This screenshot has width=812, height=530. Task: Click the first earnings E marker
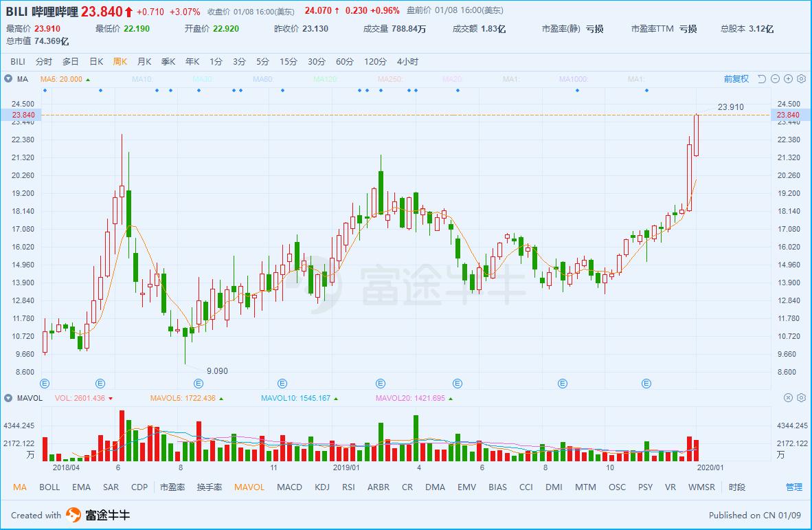(x=45, y=384)
